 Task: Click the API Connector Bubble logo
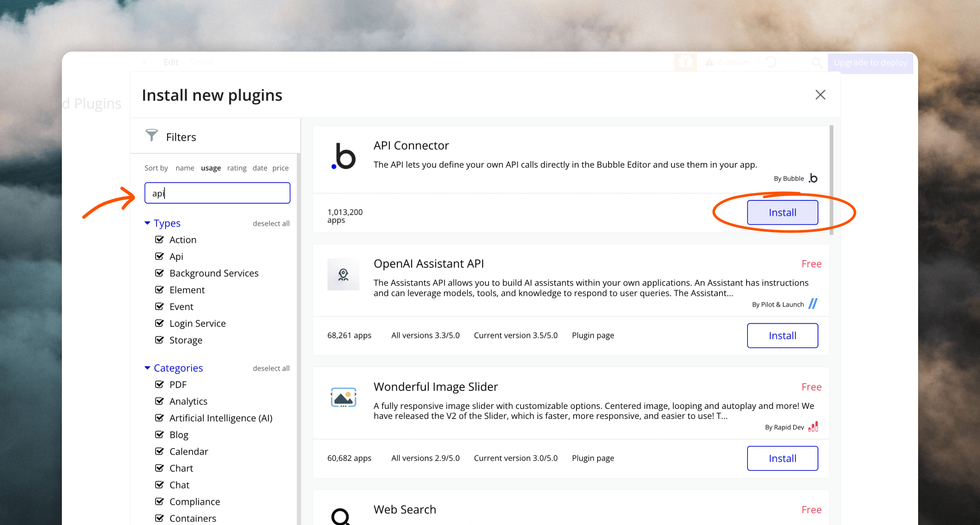[343, 156]
